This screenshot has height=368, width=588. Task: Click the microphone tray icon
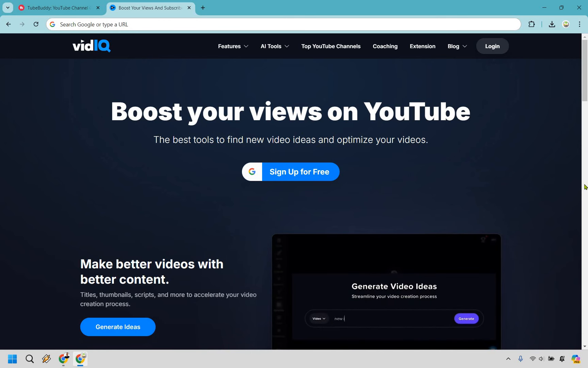[520, 359]
